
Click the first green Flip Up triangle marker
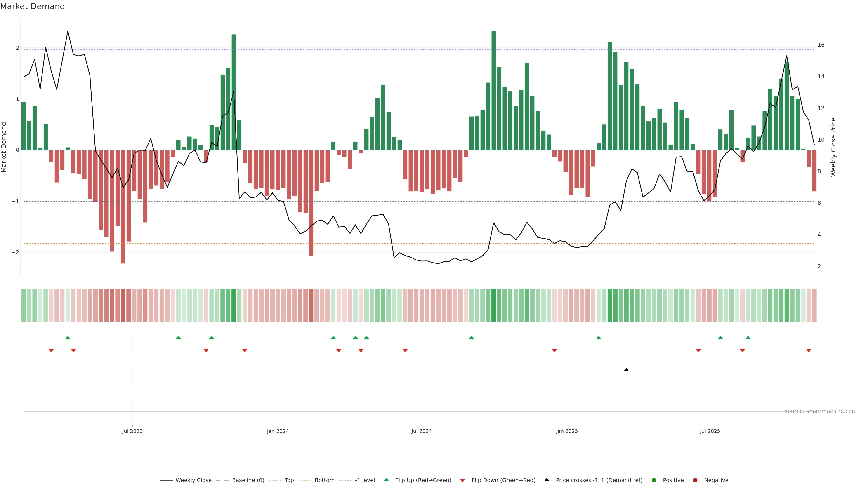point(68,338)
